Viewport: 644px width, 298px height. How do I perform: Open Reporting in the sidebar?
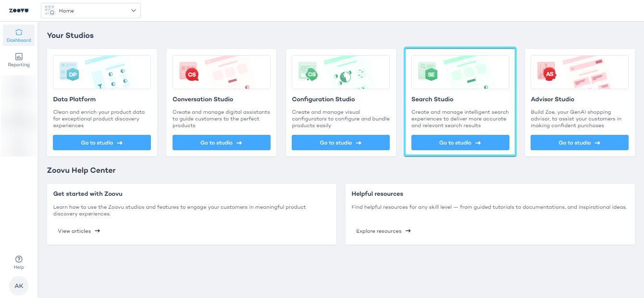point(19,60)
